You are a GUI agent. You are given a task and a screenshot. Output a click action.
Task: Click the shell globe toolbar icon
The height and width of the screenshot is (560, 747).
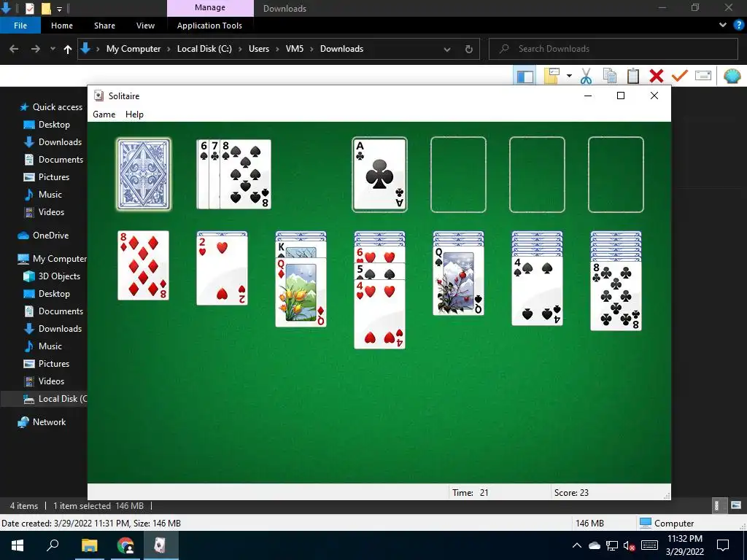pyautogui.click(x=732, y=76)
